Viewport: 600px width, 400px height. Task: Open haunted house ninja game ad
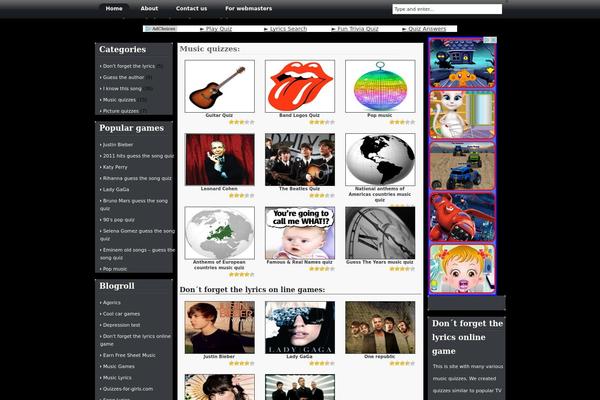click(462, 63)
